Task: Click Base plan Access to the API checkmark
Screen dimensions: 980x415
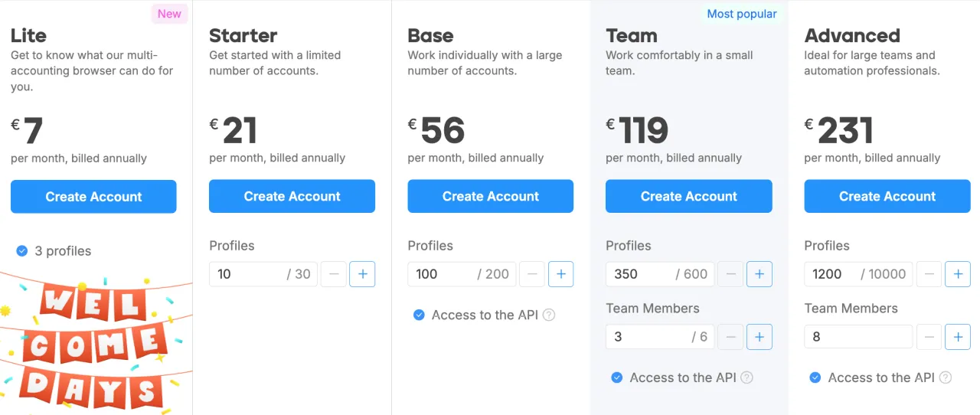Action: pyautogui.click(x=419, y=315)
